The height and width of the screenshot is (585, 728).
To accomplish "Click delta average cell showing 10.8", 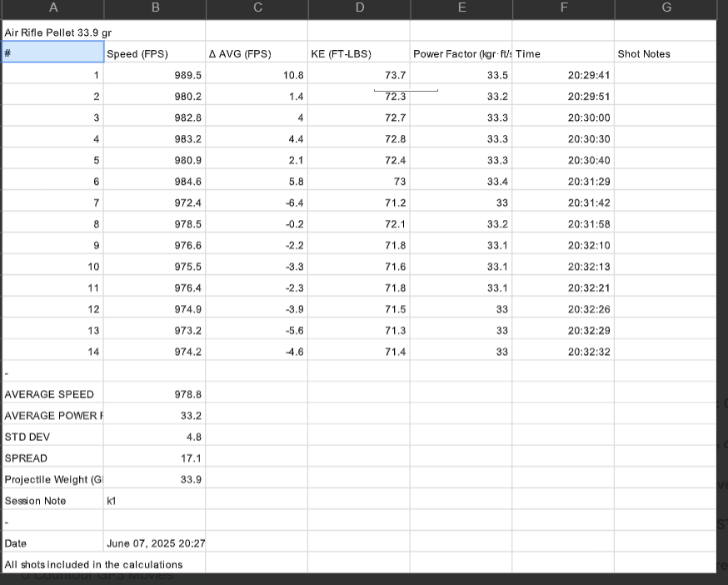I will coord(257,75).
